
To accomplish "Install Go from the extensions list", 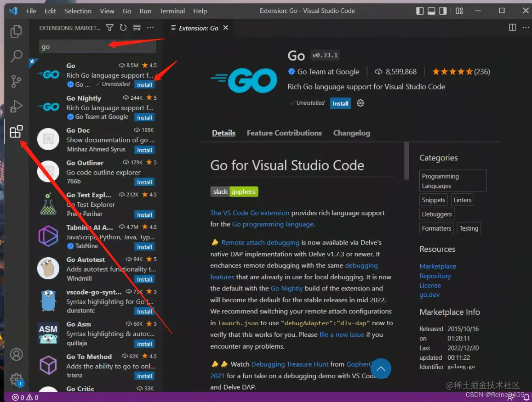I will pos(144,85).
